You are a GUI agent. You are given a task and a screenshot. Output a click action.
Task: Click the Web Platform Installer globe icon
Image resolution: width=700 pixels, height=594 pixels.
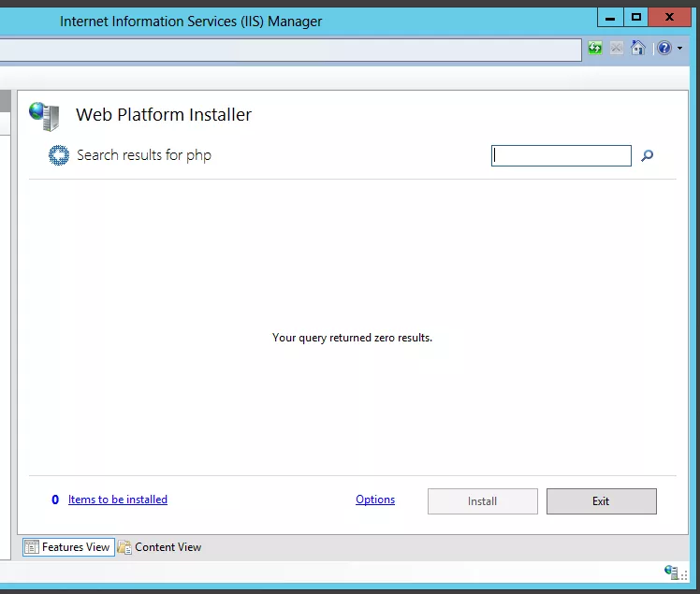coord(44,116)
